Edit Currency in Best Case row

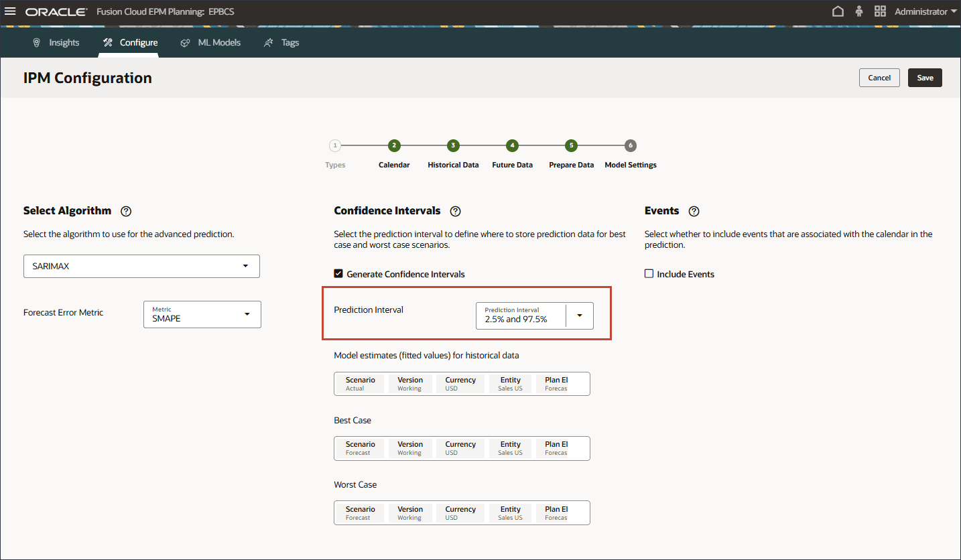(x=460, y=448)
